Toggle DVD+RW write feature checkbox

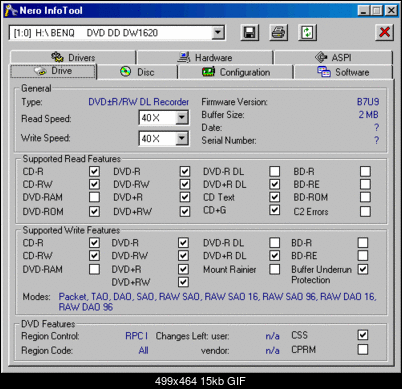[x=183, y=282]
